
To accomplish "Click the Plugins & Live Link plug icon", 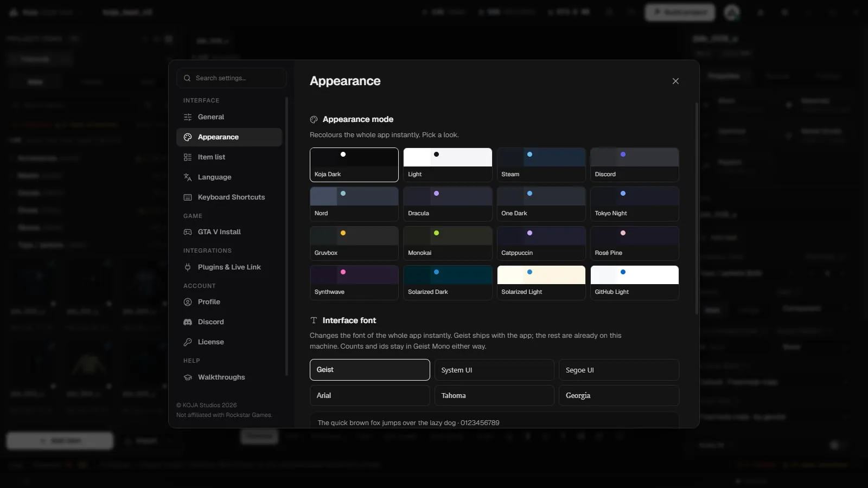I will (188, 267).
